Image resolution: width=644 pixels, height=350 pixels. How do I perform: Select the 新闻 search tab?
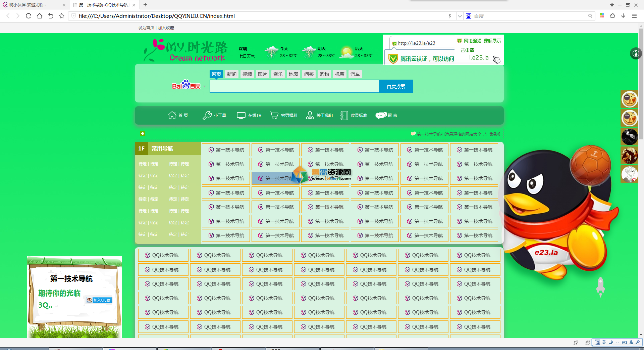[231, 74]
